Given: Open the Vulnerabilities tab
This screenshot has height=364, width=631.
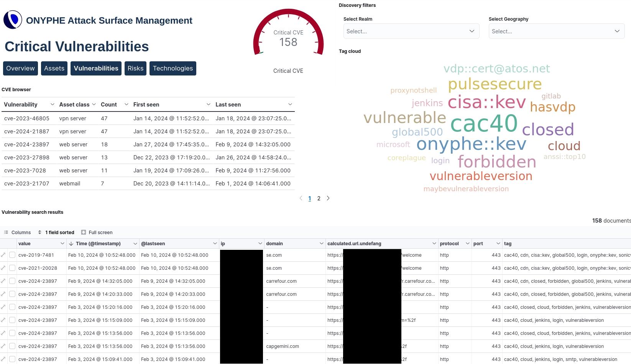Looking at the screenshot, I should (x=96, y=68).
